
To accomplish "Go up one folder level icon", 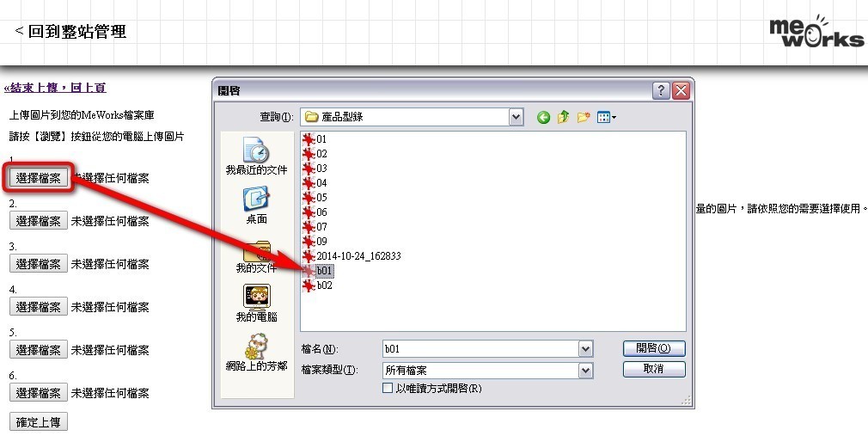I will pos(563,117).
